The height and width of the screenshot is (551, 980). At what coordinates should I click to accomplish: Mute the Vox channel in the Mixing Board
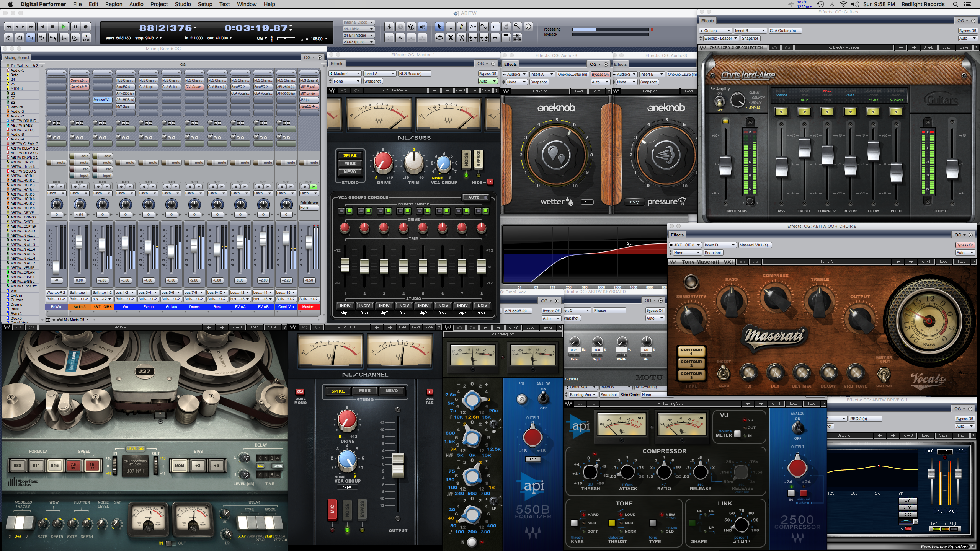pos(126,163)
